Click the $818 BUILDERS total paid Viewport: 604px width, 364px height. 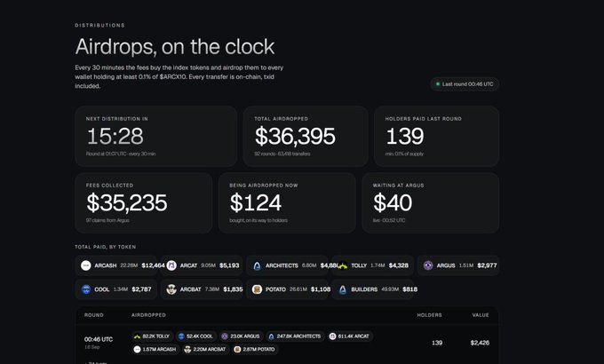tap(409, 289)
